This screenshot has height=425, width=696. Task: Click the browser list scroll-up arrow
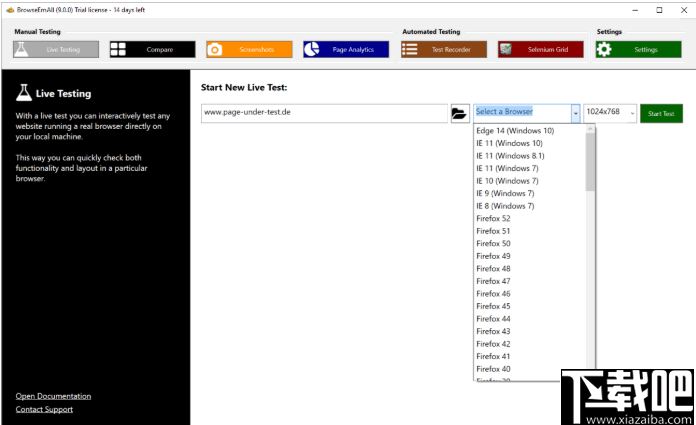click(x=590, y=129)
